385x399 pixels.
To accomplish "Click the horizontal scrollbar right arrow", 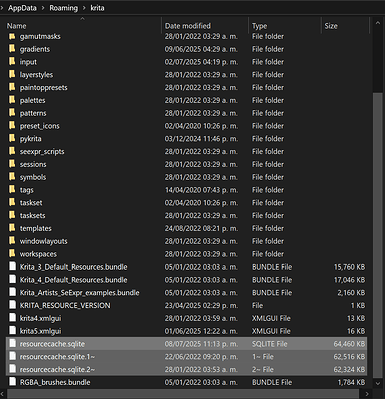I will tap(368, 394).
